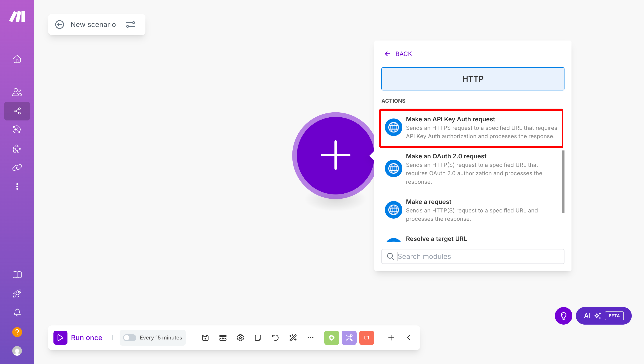Open the Notes icon in toolbar

258,337
